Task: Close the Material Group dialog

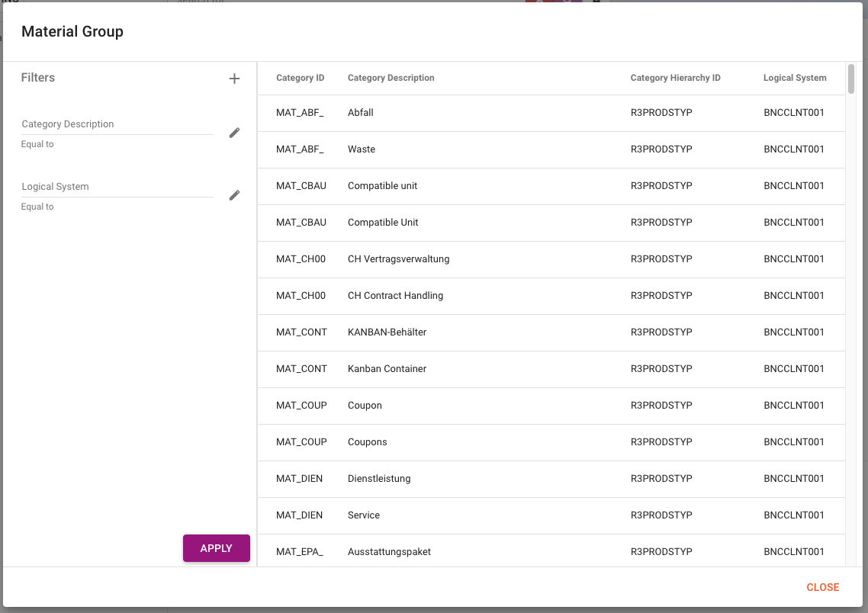Action: click(x=822, y=587)
